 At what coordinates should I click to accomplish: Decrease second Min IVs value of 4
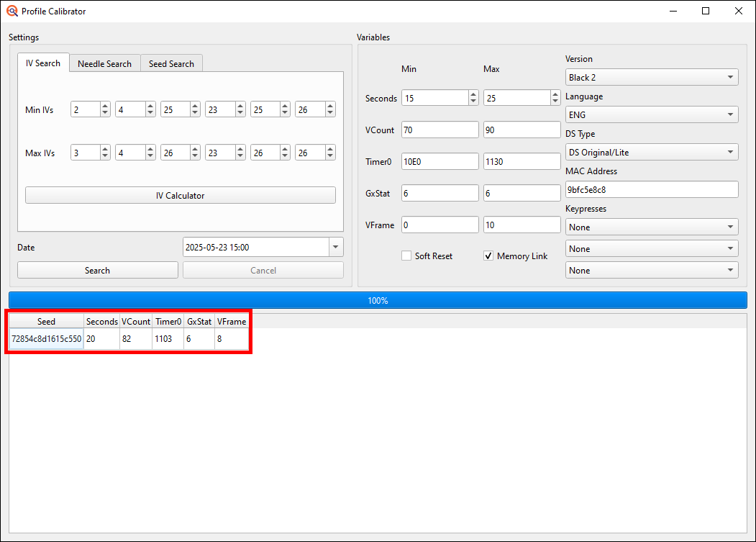150,114
